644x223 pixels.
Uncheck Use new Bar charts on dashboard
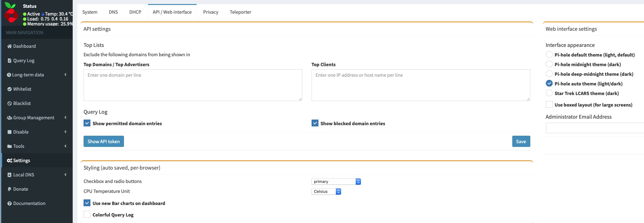point(87,203)
